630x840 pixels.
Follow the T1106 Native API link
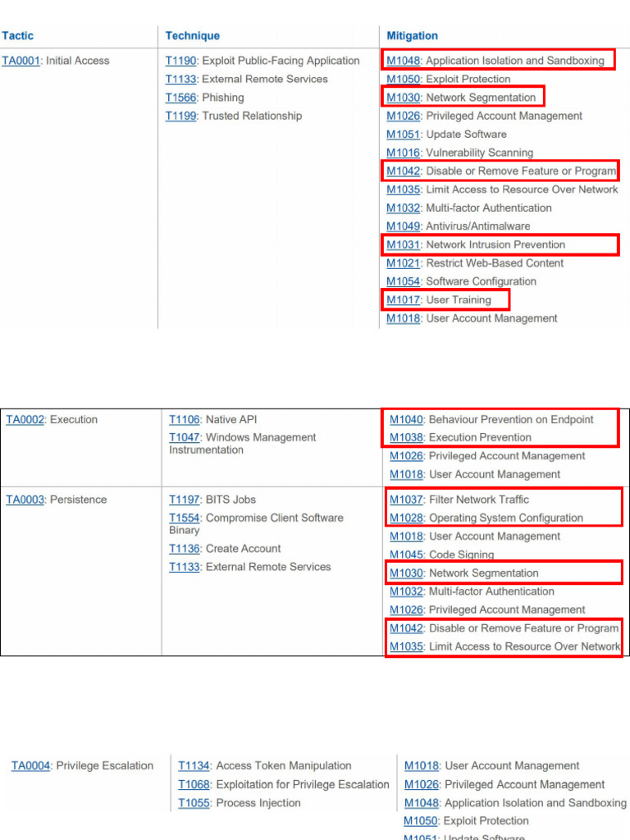click(x=185, y=419)
